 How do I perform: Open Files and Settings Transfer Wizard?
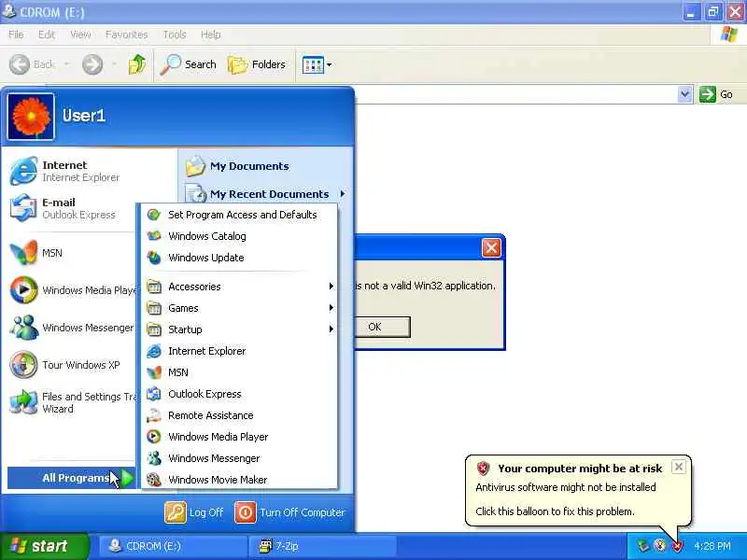[x=72, y=402]
